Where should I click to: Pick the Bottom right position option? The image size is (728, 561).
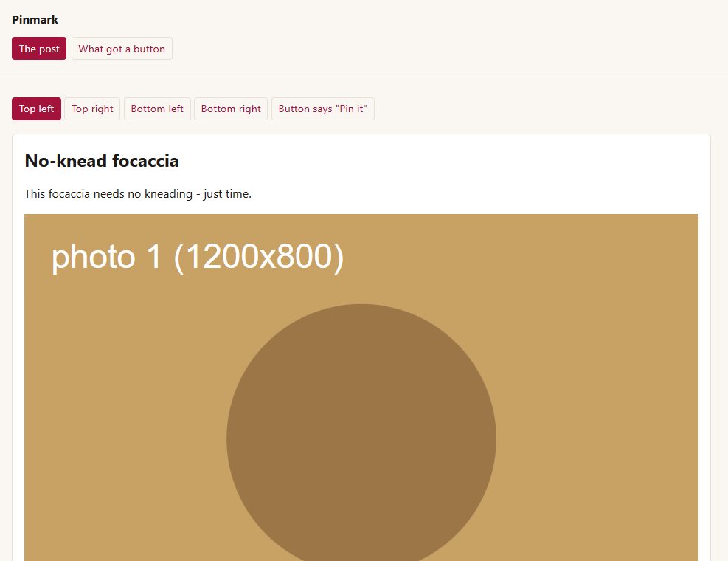(231, 109)
